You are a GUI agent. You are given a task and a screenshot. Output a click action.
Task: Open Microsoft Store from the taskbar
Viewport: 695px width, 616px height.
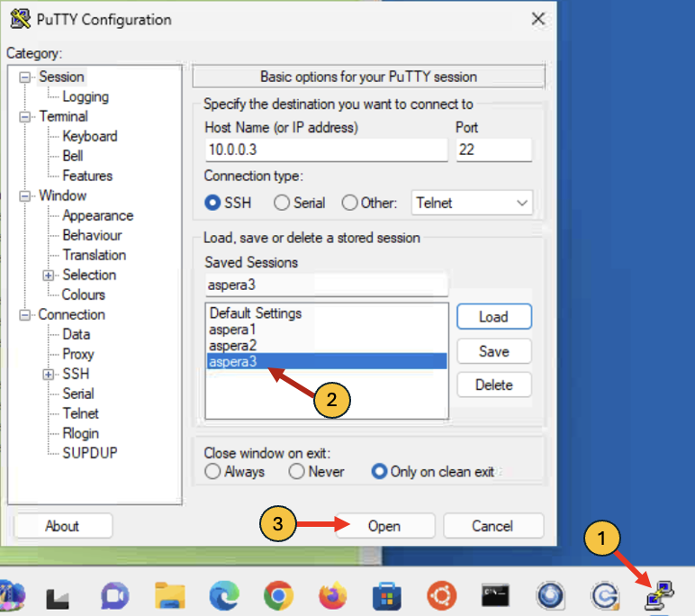coord(387,596)
